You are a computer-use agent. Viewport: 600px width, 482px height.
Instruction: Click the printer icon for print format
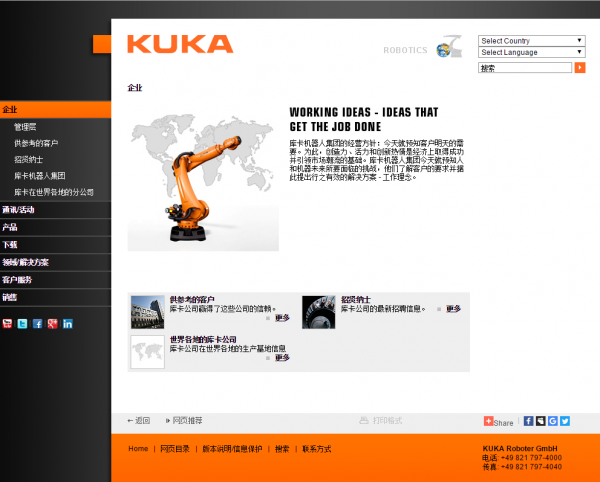[364, 420]
